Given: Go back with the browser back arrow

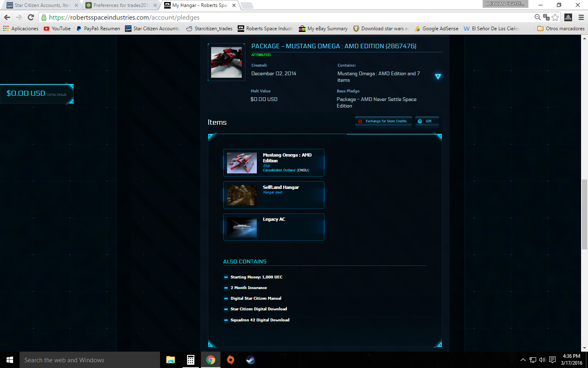Looking at the screenshot, I should pos(7,17).
